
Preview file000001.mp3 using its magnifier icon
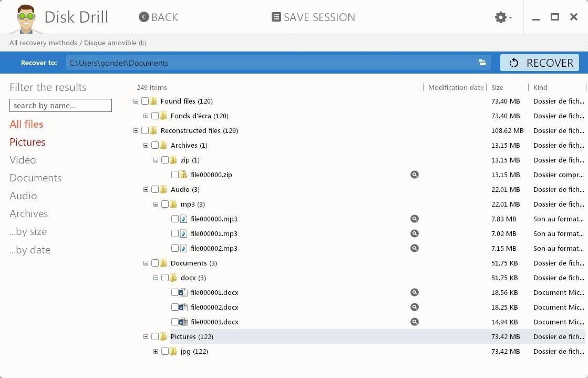pos(415,233)
